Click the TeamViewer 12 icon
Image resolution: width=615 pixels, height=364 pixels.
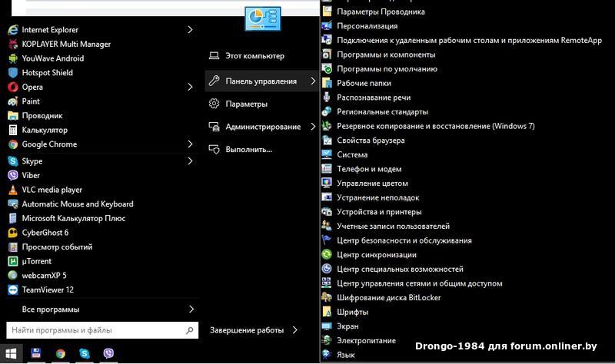point(13,290)
